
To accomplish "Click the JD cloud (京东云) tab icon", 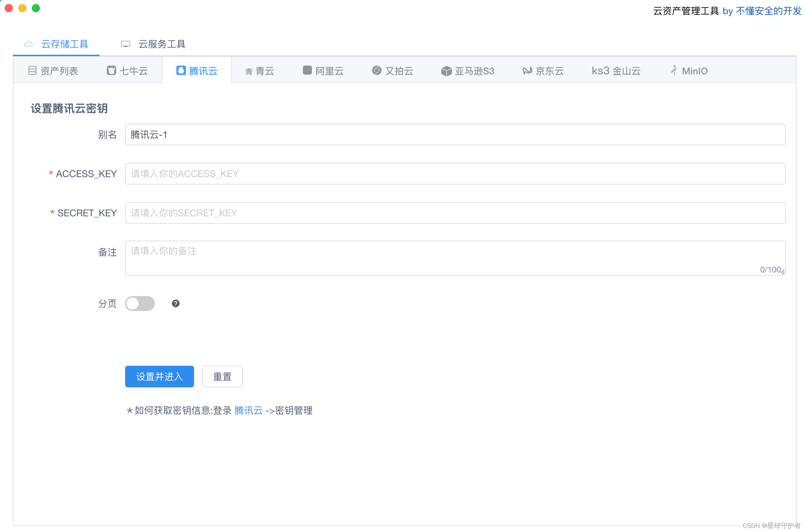I will coord(527,71).
